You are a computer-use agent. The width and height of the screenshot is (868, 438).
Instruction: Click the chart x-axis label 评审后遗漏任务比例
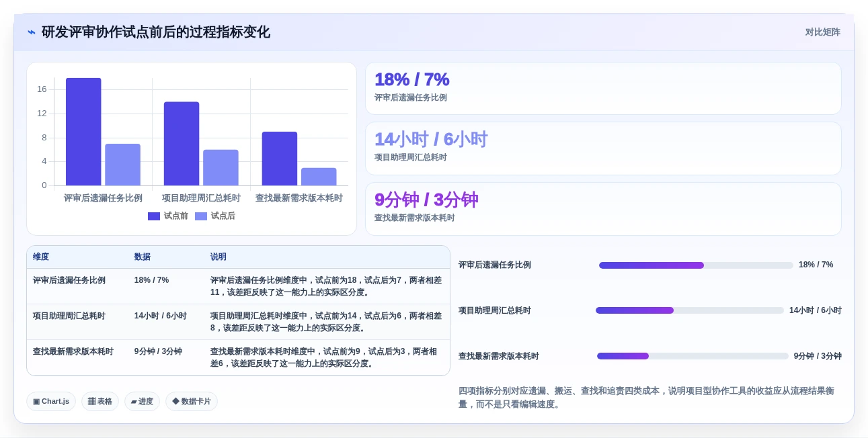(x=103, y=198)
